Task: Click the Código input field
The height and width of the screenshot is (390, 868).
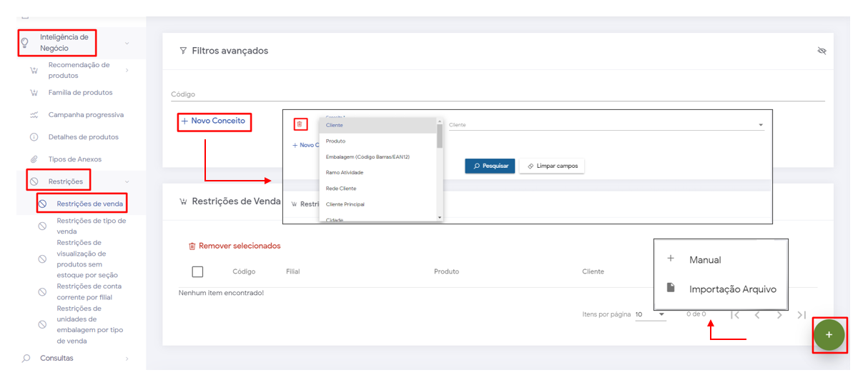Action: click(497, 94)
